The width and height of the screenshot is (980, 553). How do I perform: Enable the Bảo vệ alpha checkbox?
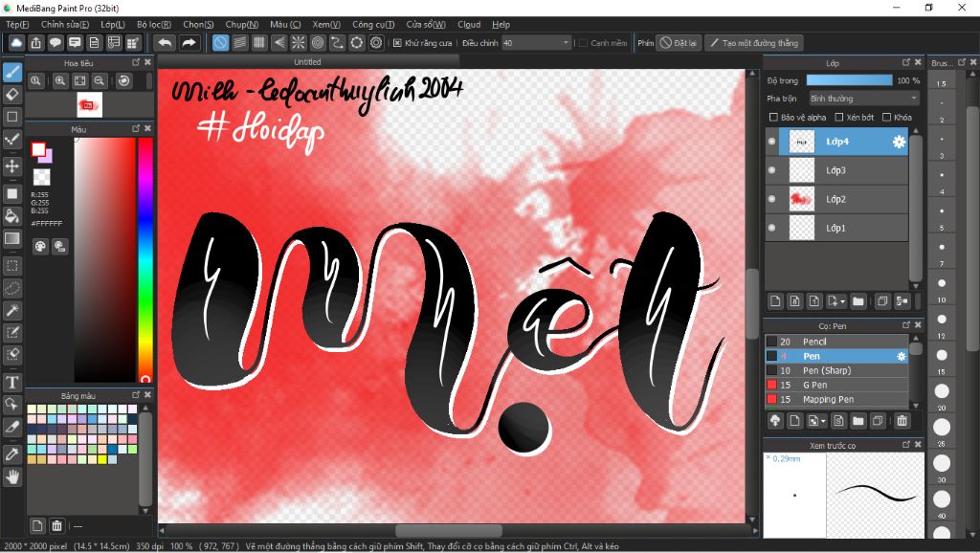pos(773,118)
